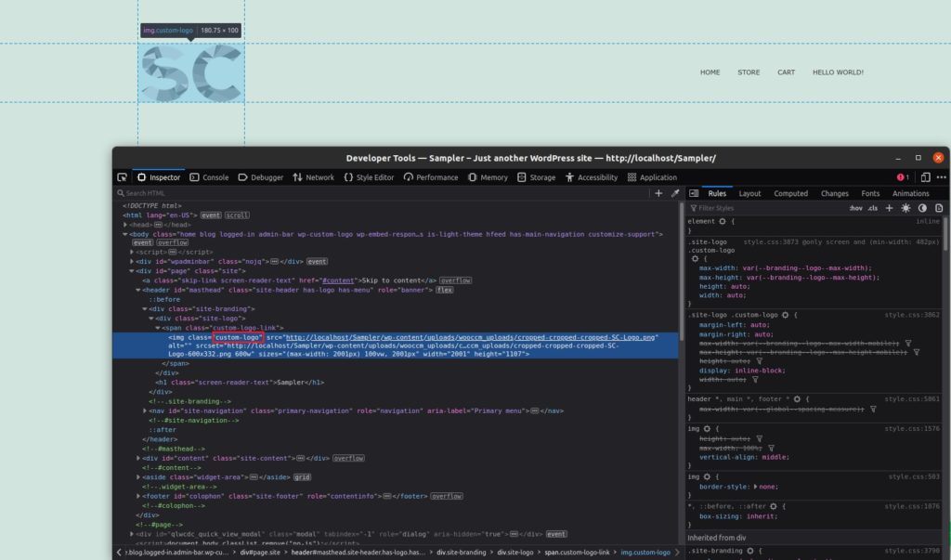Expand the script element node

(x=132, y=252)
